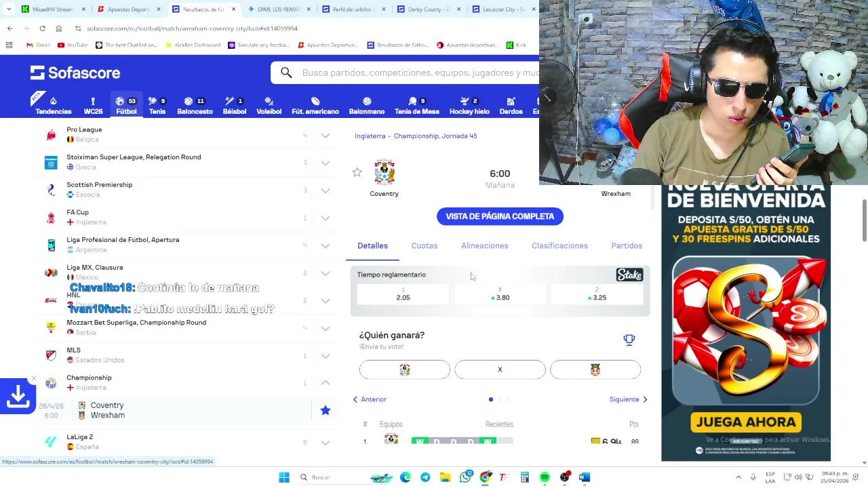Viewport: 868px width, 488px height.
Task: Open the Voleibol sport category
Action: tap(269, 105)
